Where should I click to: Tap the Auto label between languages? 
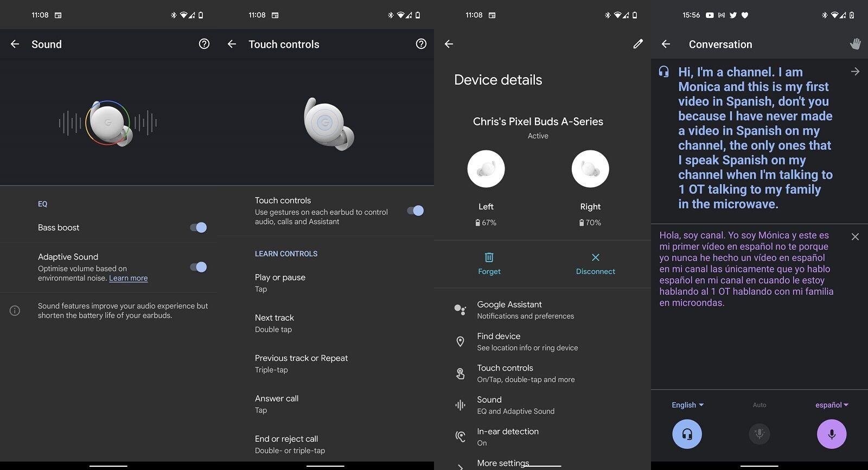coord(759,405)
